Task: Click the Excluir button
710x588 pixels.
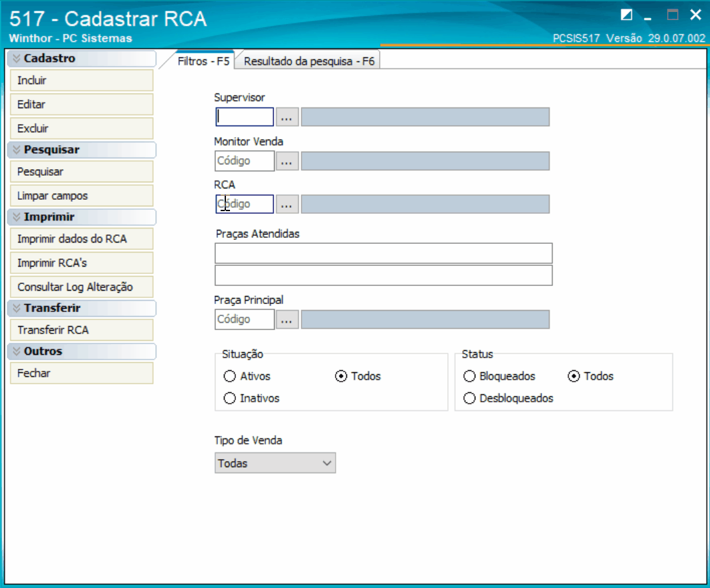Action: [x=82, y=128]
